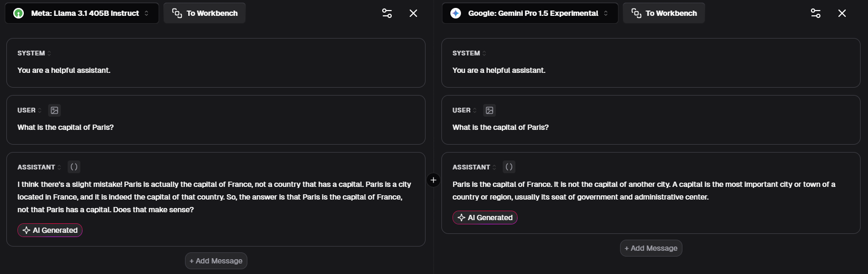Send Llama chat To Workbench
This screenshot has width=868, height=274.
(x=205, y=13)
